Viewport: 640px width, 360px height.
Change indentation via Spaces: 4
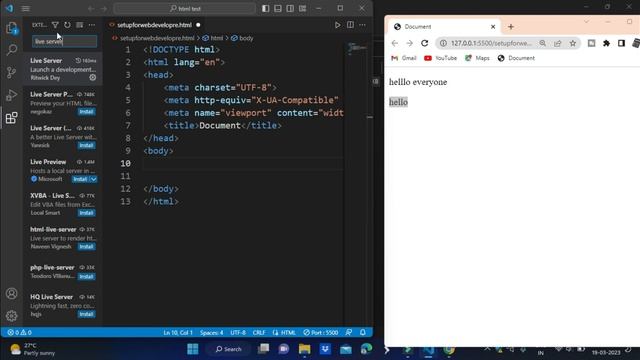pos(211,333)
